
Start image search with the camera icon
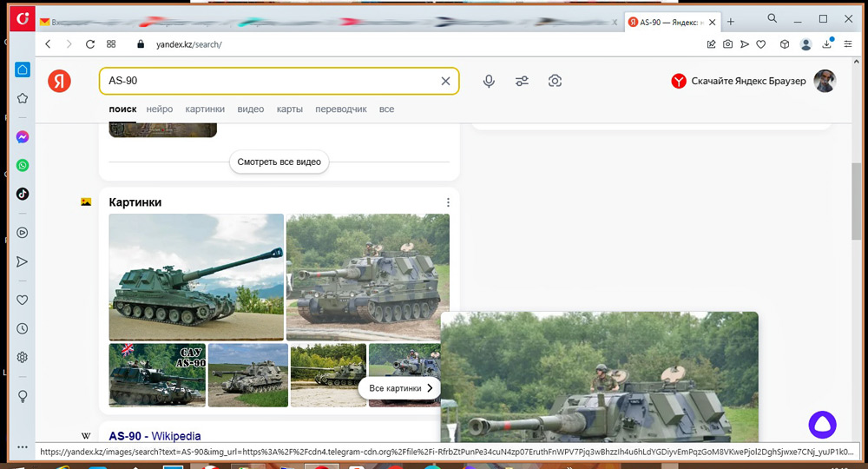click(555, 81)
